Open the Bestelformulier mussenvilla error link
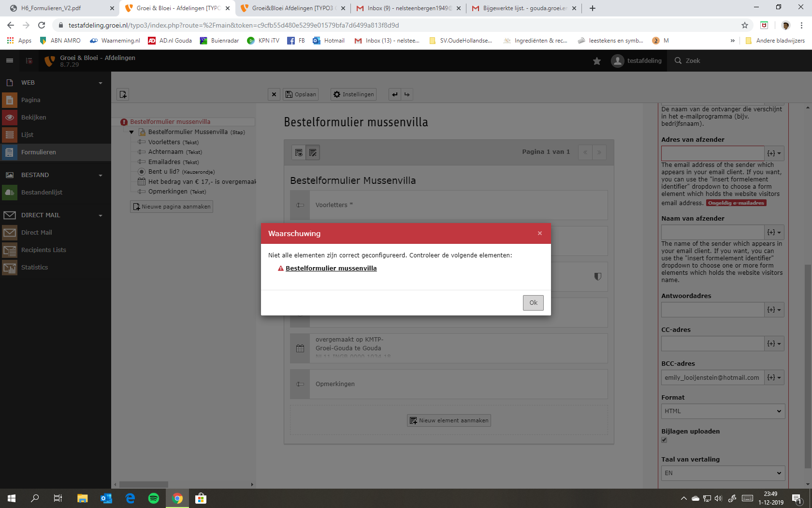The width and height of the screenshot is (812, 508). 331,269
